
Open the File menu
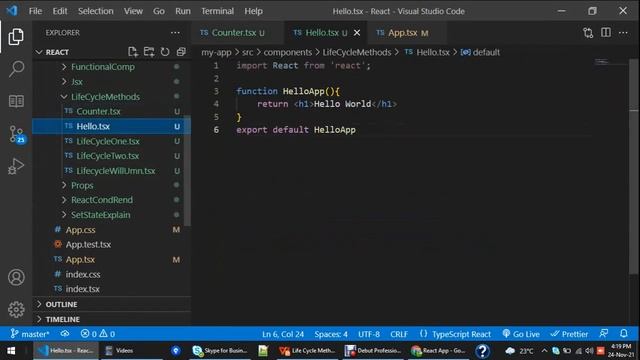click(35, 11)
